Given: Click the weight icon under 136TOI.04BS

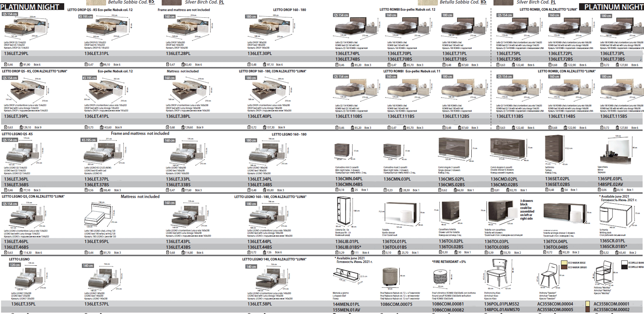Looking at the screenshot, I should (560, 252).
